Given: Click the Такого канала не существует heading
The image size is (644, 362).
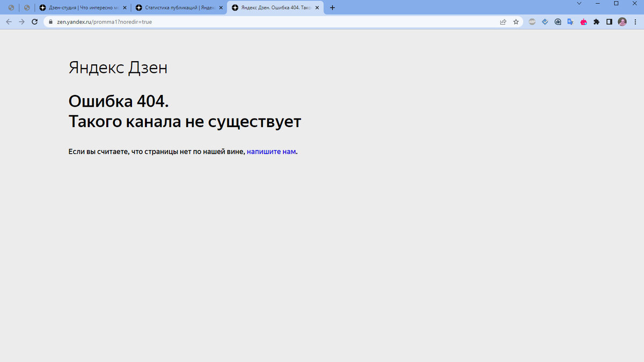Looking at the screenshot, I should [x=185, y=122].
